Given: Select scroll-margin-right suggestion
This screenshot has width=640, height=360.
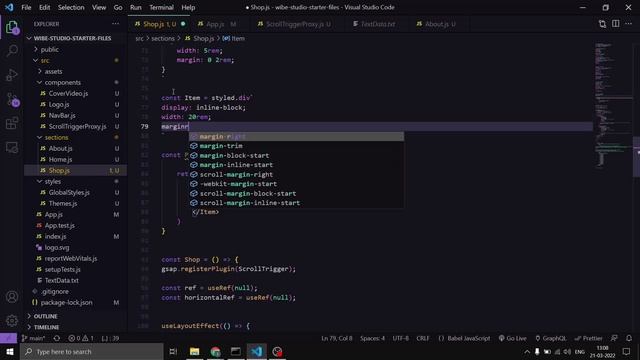Looking at the screenshot, I should pos(296,175).
